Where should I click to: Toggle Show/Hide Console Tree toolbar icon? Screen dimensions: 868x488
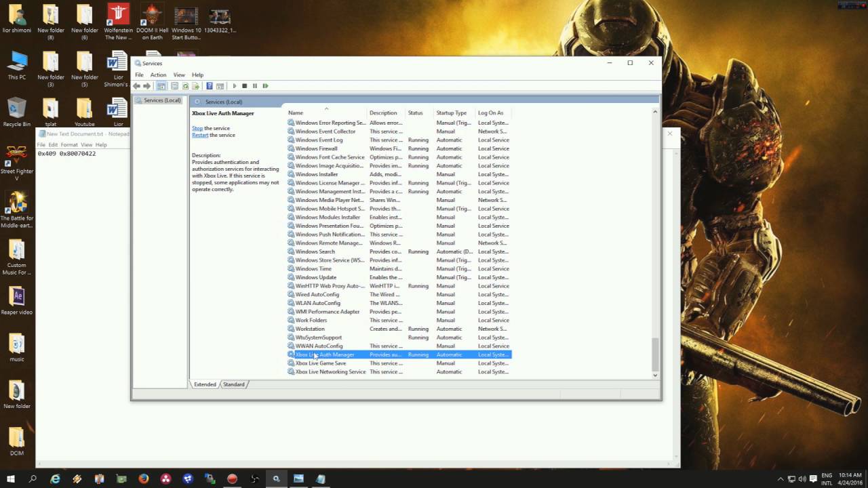161,86
